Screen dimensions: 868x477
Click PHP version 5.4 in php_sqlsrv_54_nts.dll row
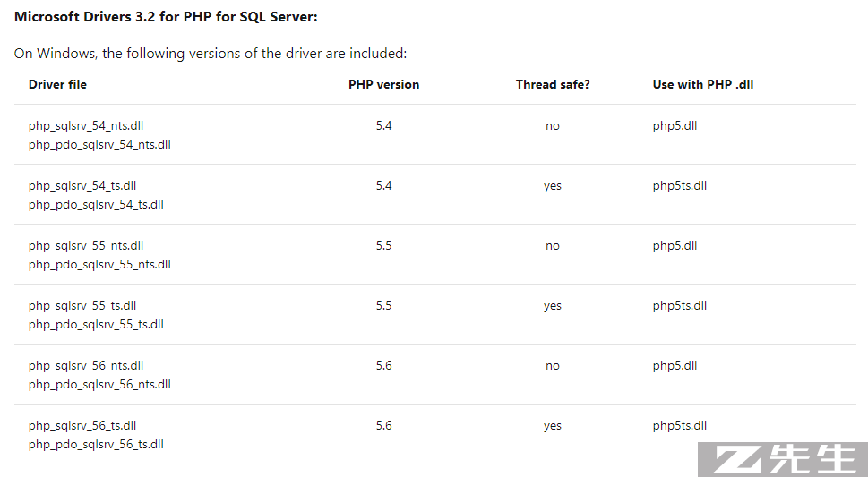(383, 125)
